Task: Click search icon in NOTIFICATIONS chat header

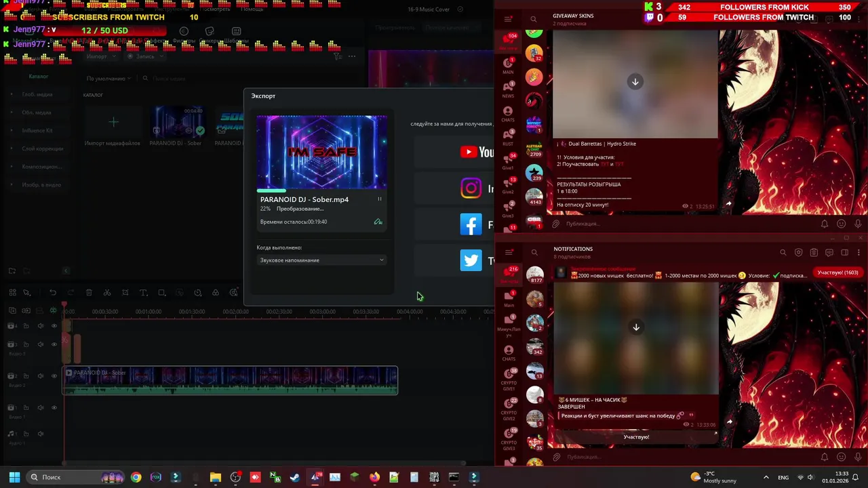Action: [x=783, y=253]
